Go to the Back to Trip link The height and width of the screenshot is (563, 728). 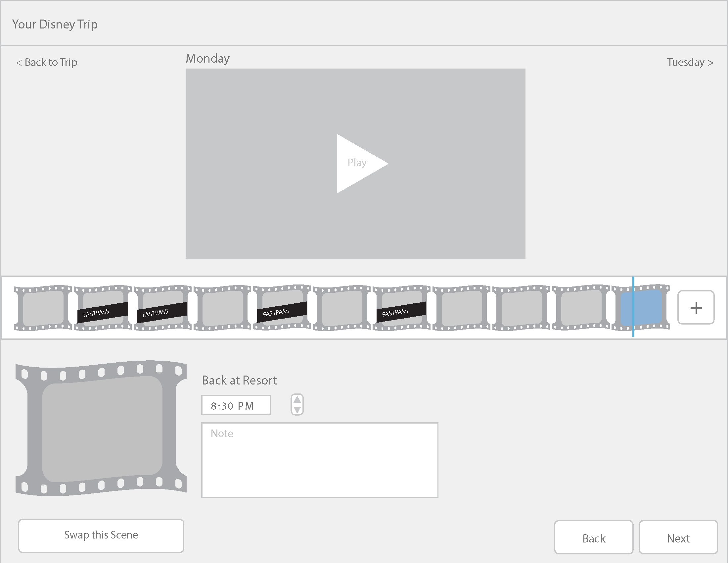tap(47, 62)
